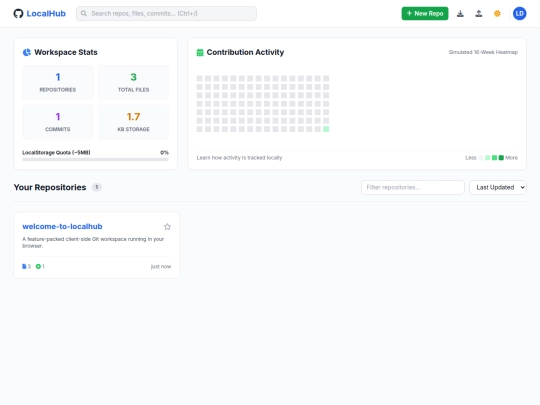Click the download/export workspace icon
The image size is (540, 405).
(x=460, y=13)
